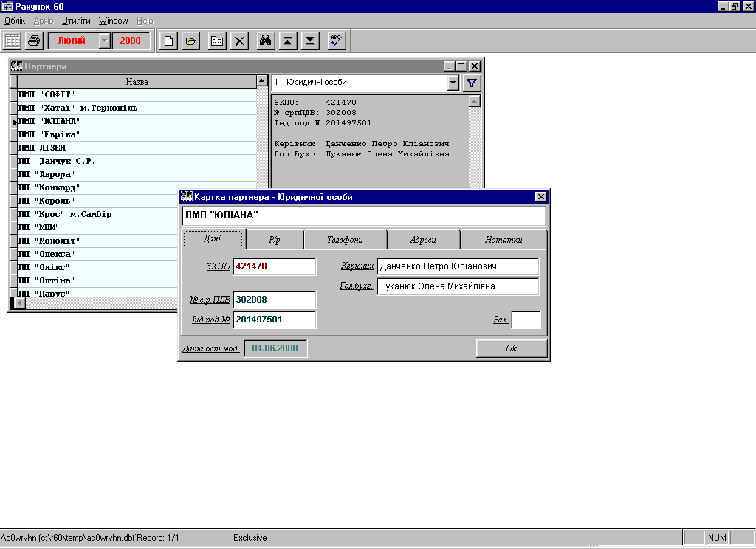Click the open folder toolbar icon
Viewport: 756px width, 549px height.
click(191, 41)
